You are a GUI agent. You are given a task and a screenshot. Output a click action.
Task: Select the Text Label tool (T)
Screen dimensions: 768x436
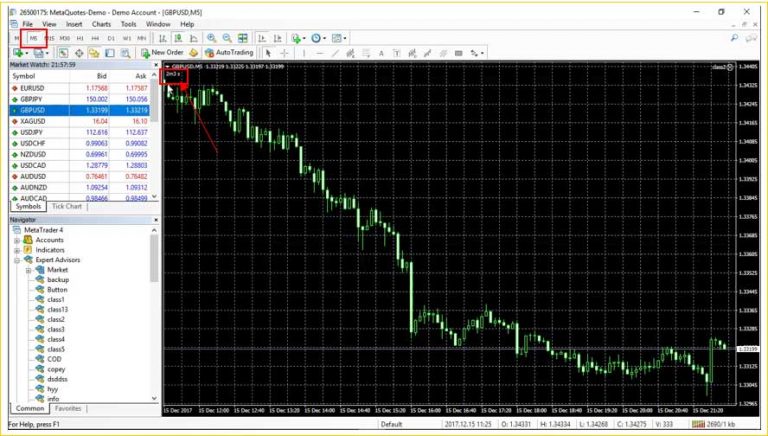pos(397,53)
